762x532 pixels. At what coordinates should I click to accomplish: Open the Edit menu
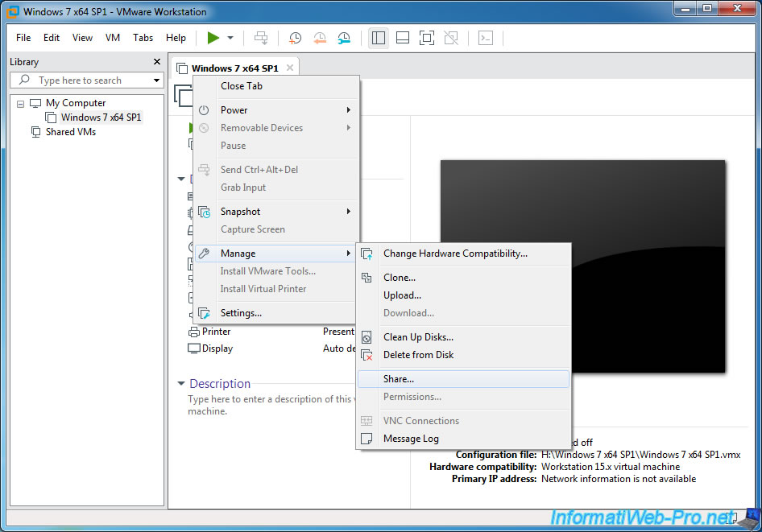point(52,38)
